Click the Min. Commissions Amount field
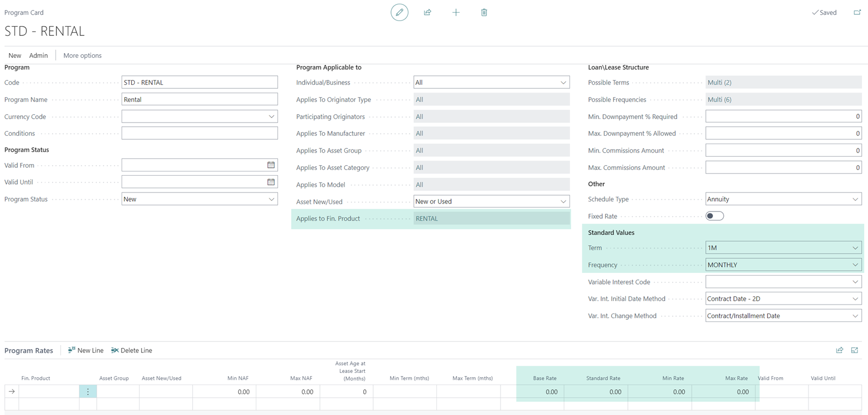868x415 pixels. 783,150
